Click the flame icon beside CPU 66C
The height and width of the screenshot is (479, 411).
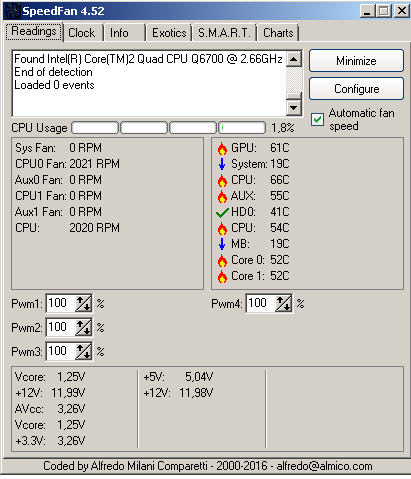point(222,180)
